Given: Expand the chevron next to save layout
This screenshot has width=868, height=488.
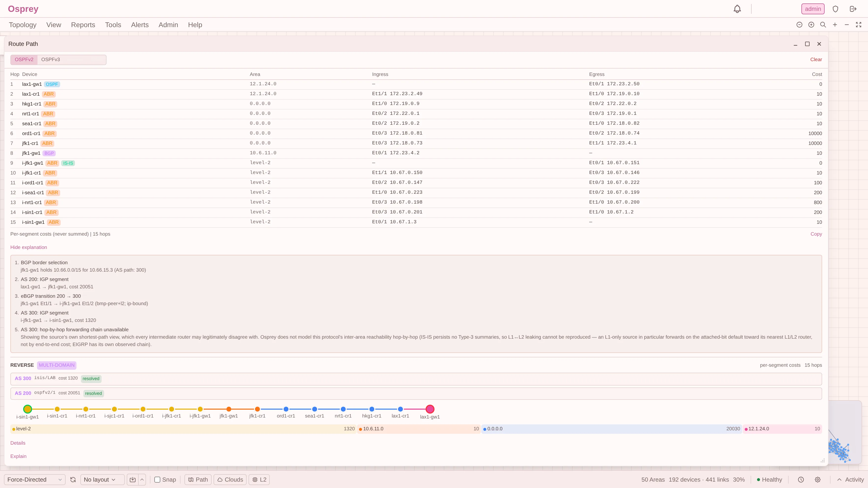Looking at the screenshot, I should pyautogui.click(x=142, y=480).
